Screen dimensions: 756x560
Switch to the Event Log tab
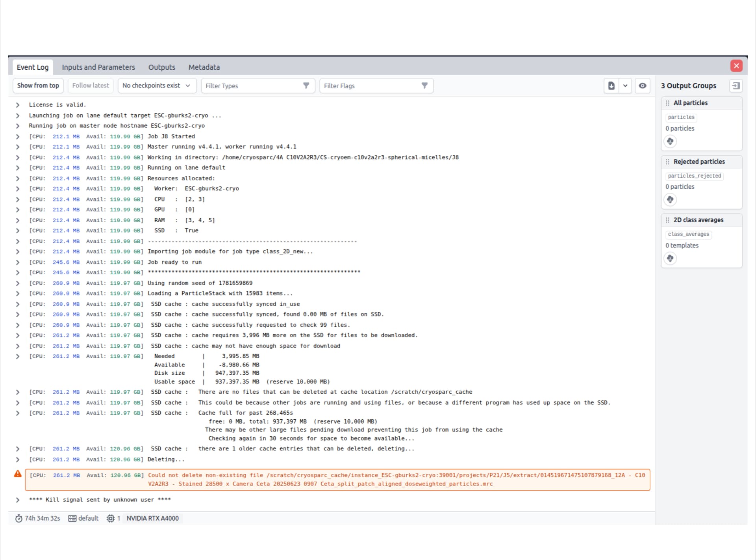32,67
